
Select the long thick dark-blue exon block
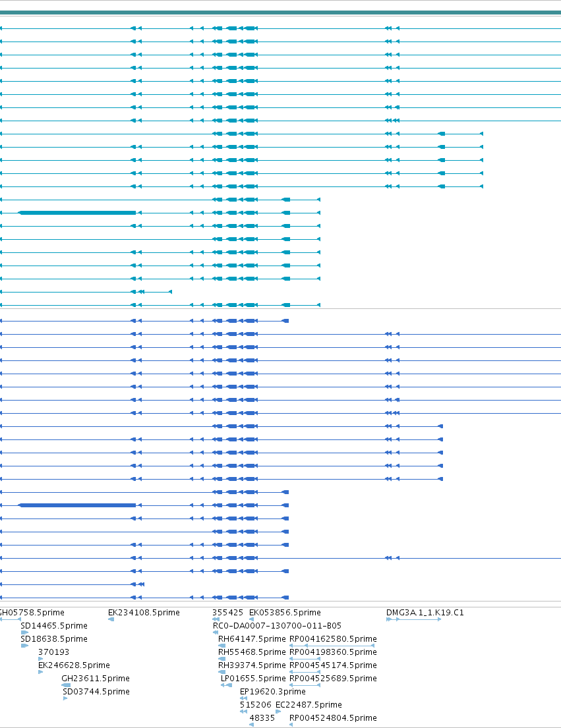coord(77,505)
